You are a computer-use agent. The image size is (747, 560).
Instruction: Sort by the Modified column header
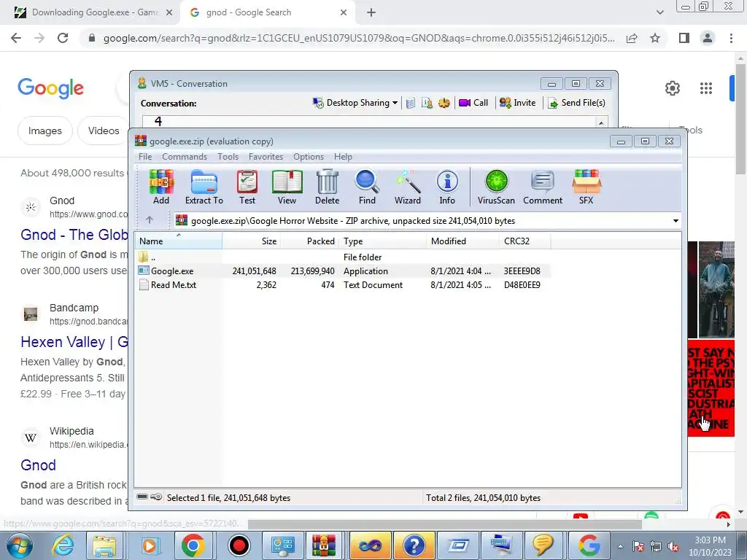click(x=462, y=241)
